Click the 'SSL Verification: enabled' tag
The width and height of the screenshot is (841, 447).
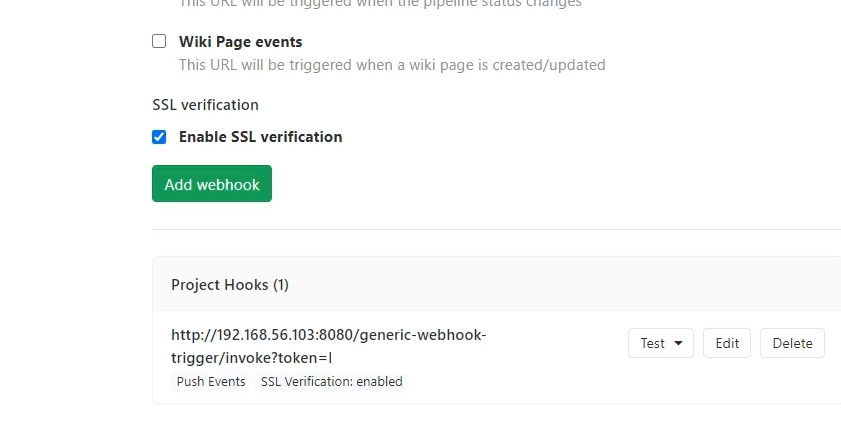point(331,381)
